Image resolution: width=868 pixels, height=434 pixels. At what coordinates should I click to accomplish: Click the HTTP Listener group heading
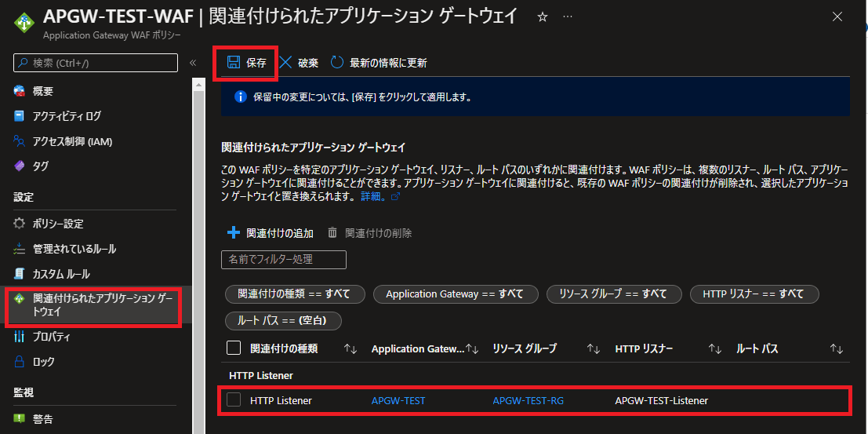261,375
